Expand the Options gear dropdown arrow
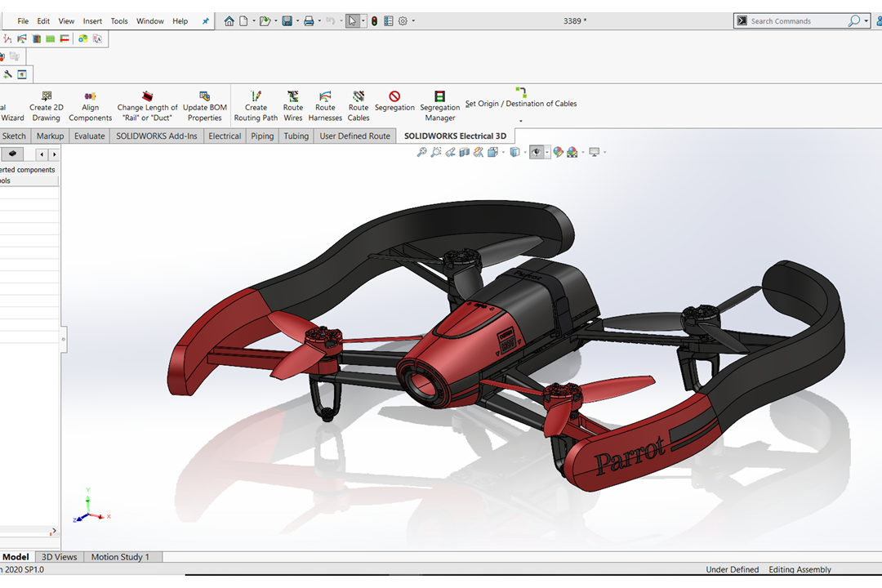The height and width of the screenshot is (588, 882). click(413, 20)
